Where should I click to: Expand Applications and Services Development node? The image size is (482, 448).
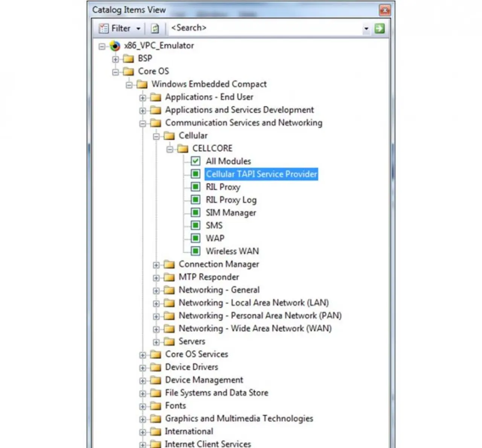pos(143,111)
